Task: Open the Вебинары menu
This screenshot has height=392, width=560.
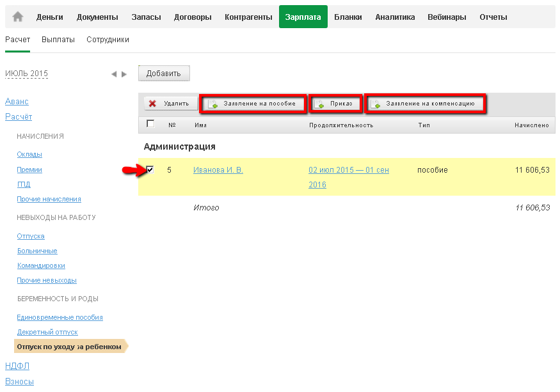Action: click(447, 17)
